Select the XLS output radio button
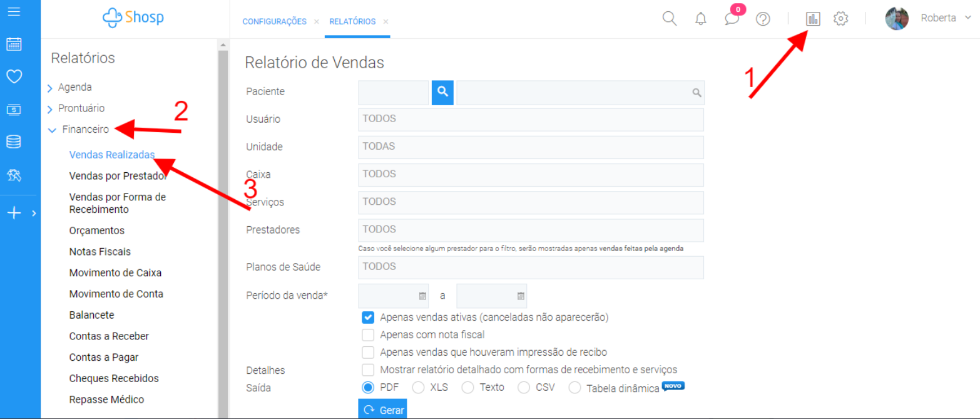This screenshot has width=980, height=419. [x=418, y=387]
